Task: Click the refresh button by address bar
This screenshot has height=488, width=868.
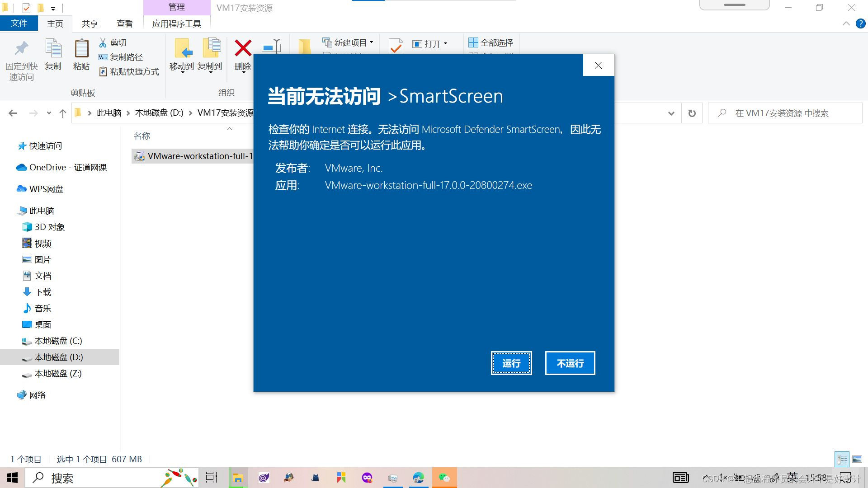Action: (692, 113)
